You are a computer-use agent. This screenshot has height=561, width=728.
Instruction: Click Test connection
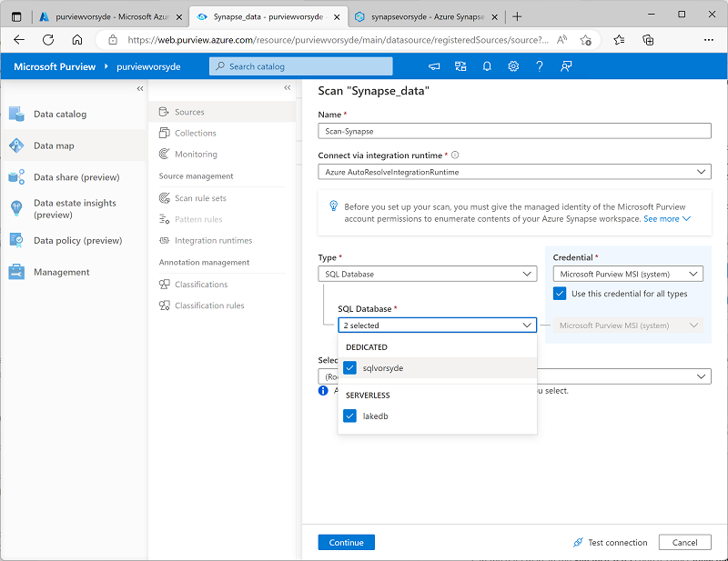pos(610,542)
